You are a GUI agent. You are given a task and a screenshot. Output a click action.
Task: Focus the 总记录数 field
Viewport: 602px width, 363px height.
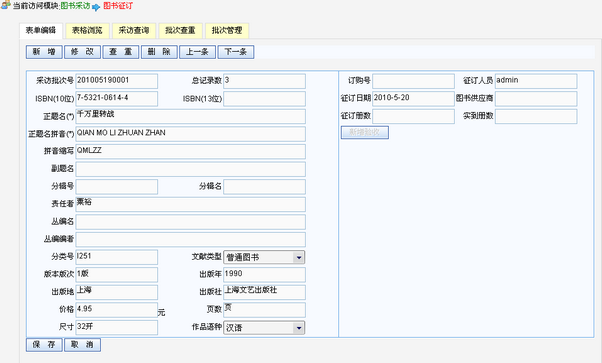pos(264,81)
